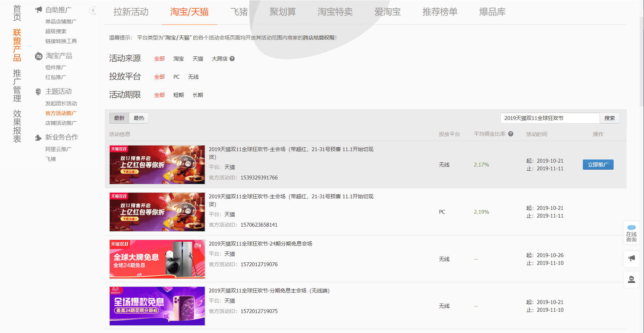644x333 pixels.
Task: Filter 活动来源 by 天猫
Action: coord(198,59)
